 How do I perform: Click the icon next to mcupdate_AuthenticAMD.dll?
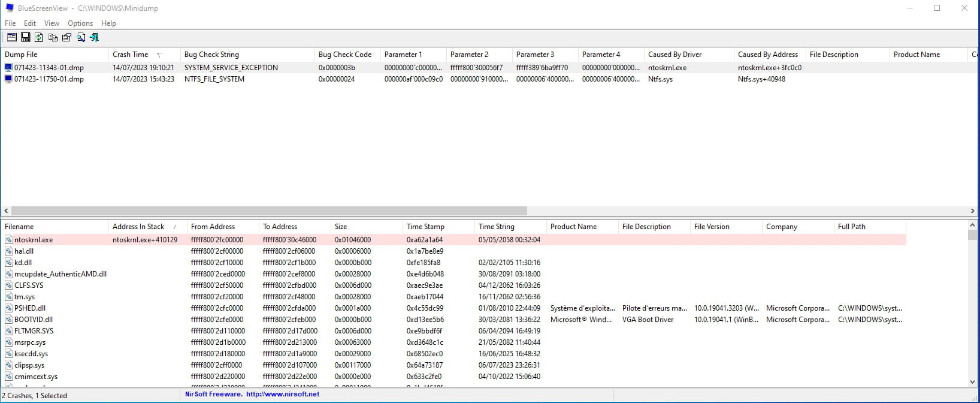8,274
